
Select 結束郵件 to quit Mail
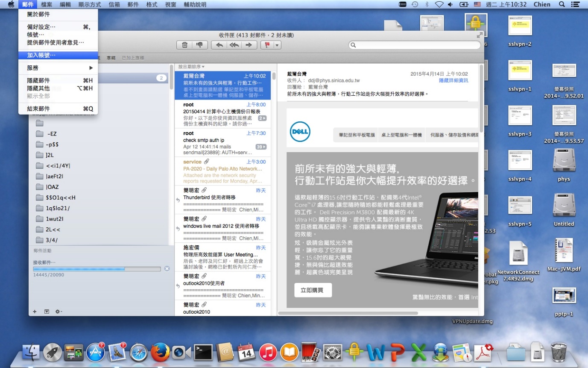tap(58, 109)
